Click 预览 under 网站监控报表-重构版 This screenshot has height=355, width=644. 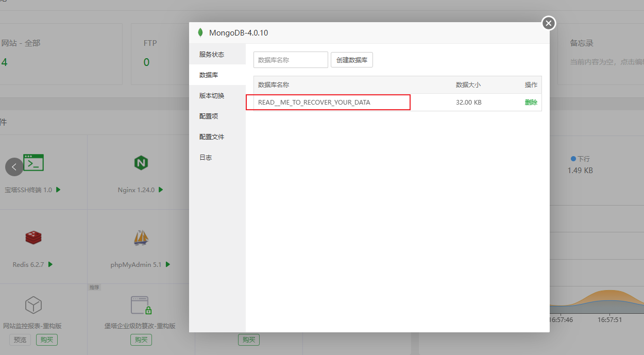point(20,340)
